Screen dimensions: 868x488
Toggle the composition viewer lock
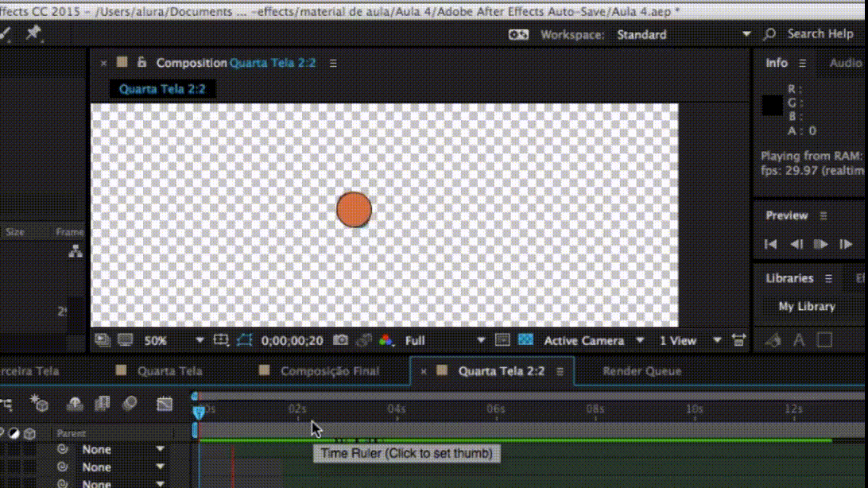click(141, 63)
